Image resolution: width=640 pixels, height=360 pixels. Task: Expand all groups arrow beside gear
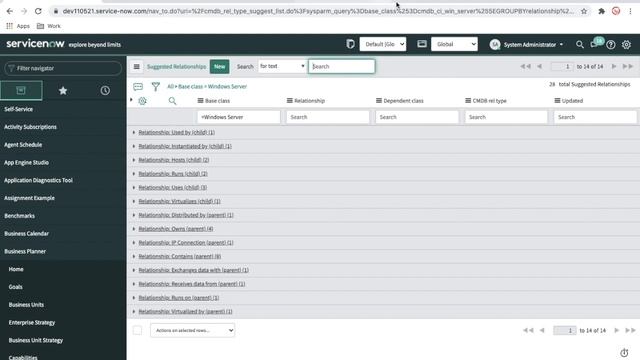pos(131,100)
